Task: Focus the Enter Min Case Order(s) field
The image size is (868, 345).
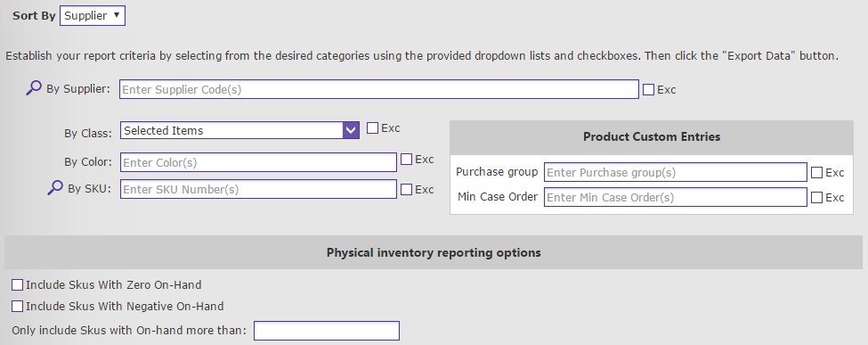Action: (676, 197)
